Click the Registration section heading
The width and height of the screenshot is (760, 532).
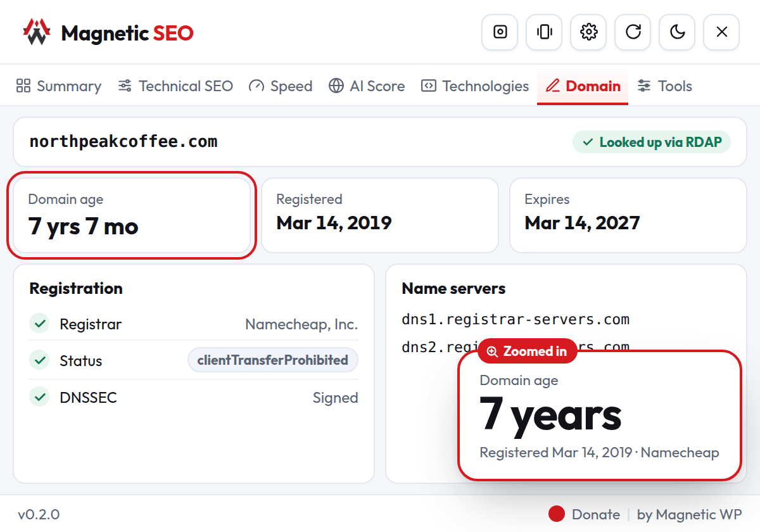tap(76, 288)
